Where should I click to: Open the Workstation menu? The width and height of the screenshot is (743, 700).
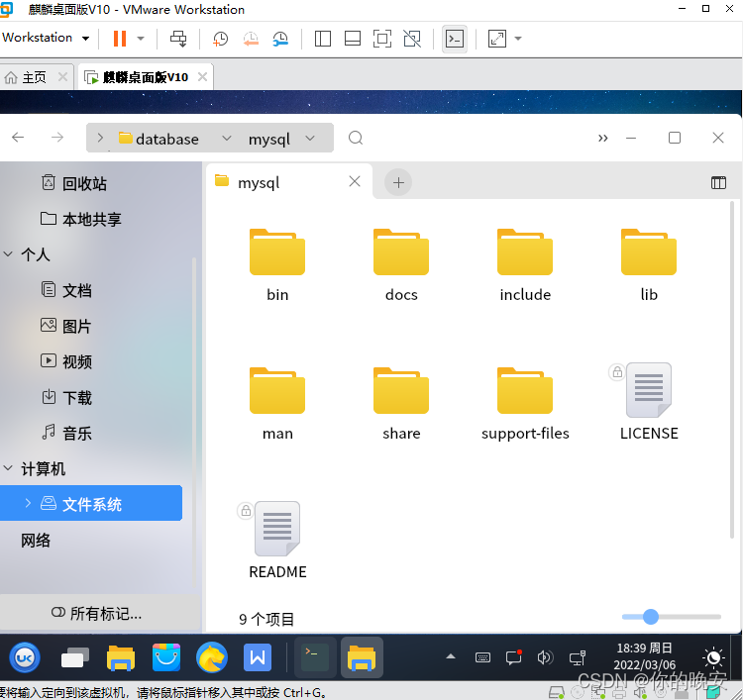46,38
